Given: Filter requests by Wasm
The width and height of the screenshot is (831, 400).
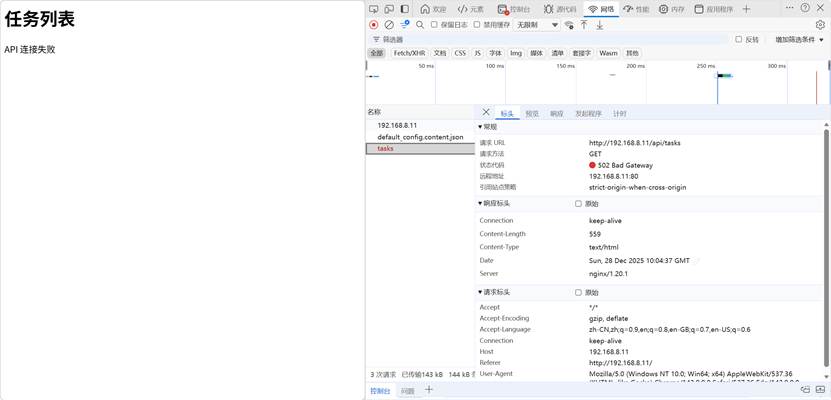Looking at the screenshot, I should tap(608, 53).
